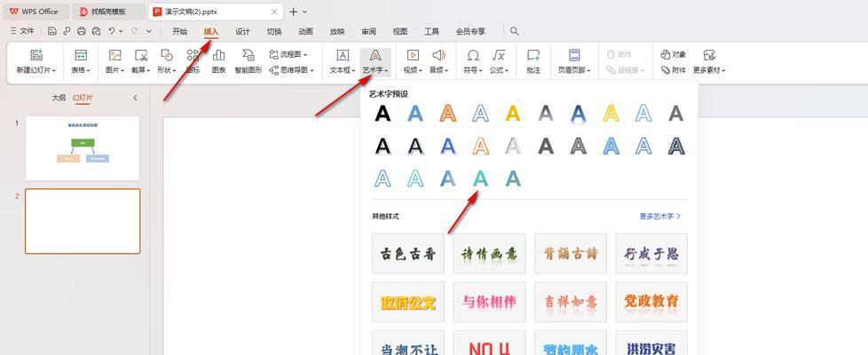The width and height of the screenshot is (868, 355).
Task: Open the 会员专享 (Member) tab
Action: (470, 32)
